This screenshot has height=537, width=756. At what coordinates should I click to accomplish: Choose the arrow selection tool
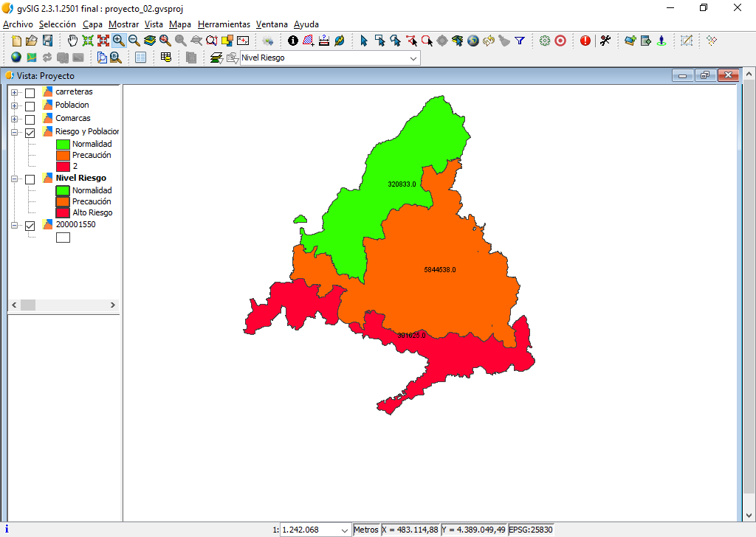[364, 41]
